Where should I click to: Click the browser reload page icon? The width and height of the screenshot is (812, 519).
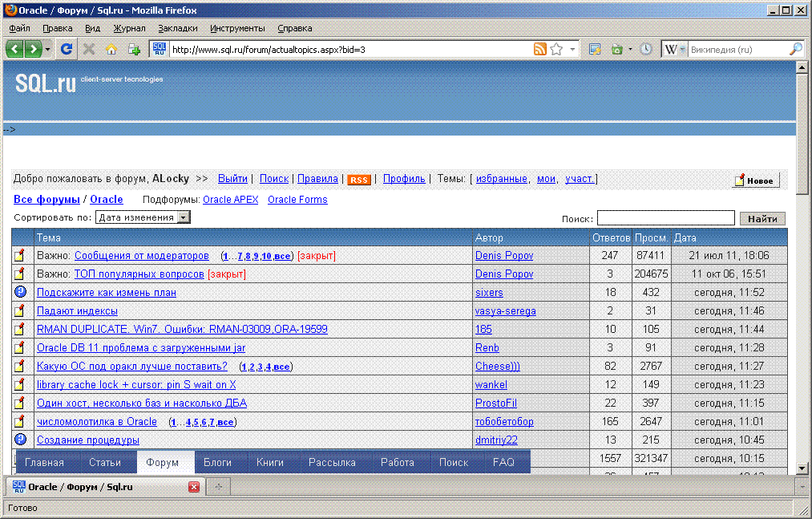[x=67, y=49]
